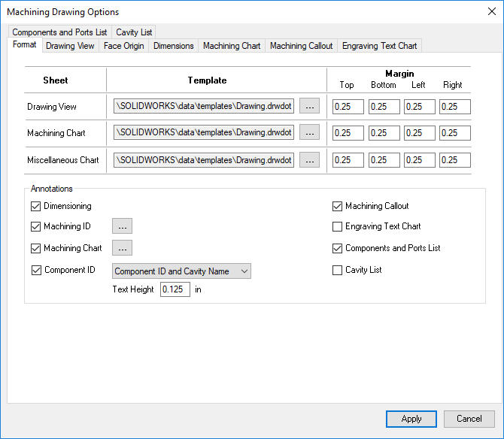Viewport: 504px width, 439px height.
Task: Browse template for Drawing View sheet
Action: click(x=309, y=107)
